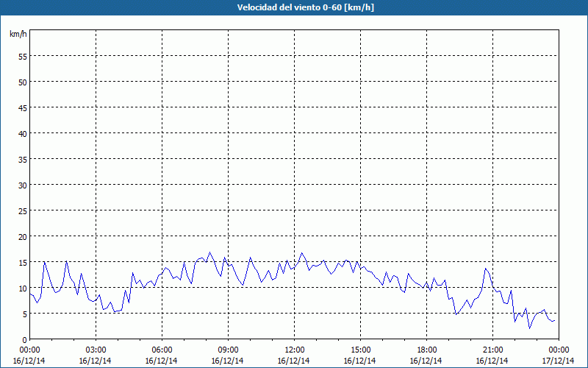Select the y-axis value 20
The height and width of the screenshot is (368, 588).
click(x=23, y=236)
